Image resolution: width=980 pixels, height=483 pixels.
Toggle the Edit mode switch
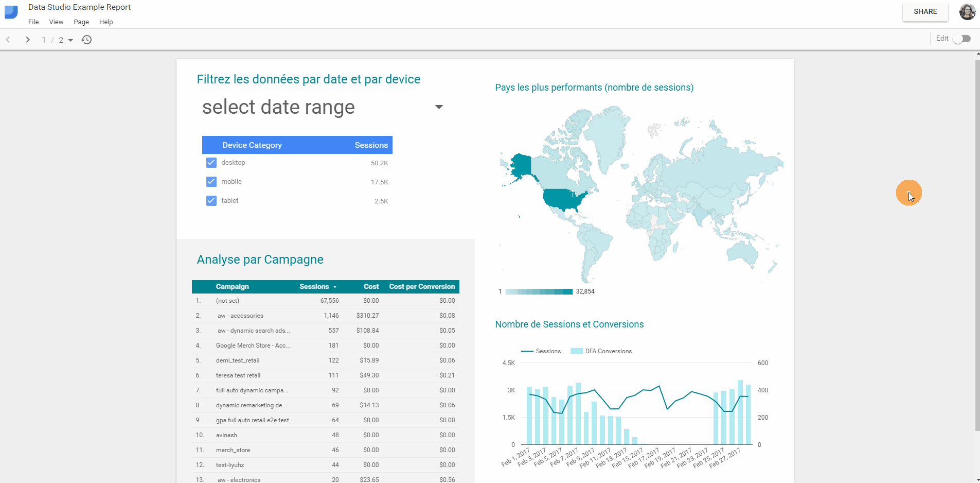coord(961,39)
